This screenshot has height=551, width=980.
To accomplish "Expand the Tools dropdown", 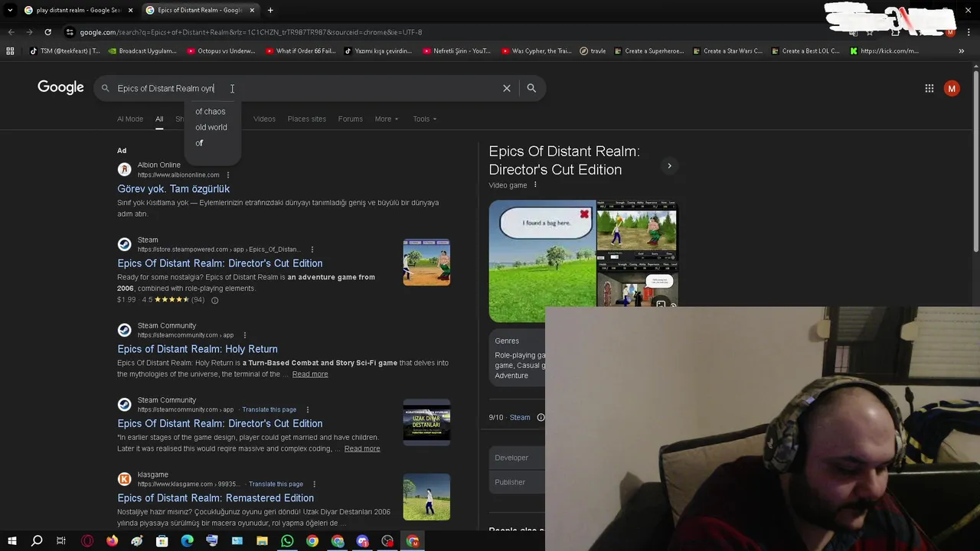I will [425, 119].
